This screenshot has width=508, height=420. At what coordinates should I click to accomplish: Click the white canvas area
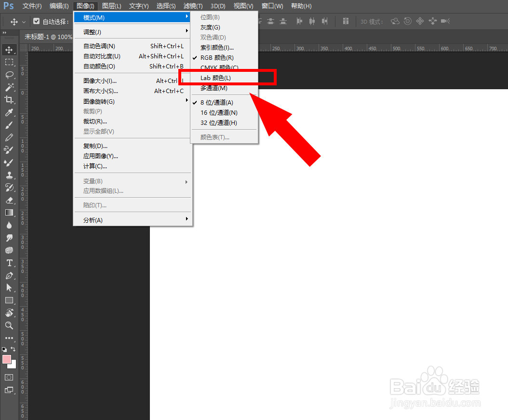(329, 255)
